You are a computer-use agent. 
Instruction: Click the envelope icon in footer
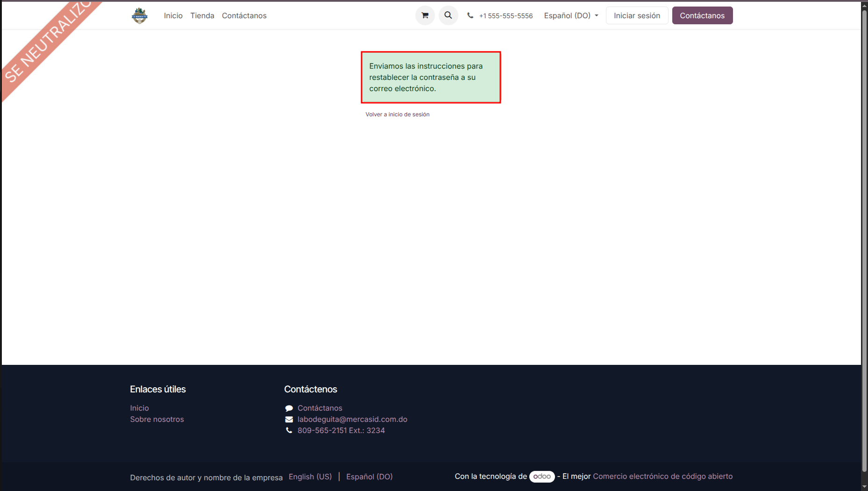click(289, 420)
